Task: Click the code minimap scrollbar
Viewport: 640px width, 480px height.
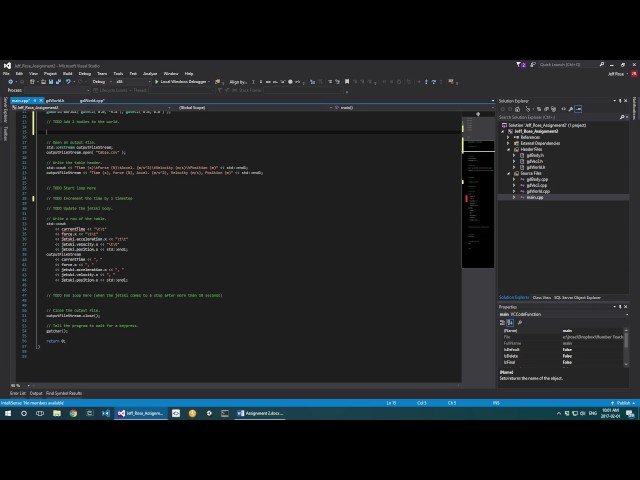Action: click(x=478, y=192)
